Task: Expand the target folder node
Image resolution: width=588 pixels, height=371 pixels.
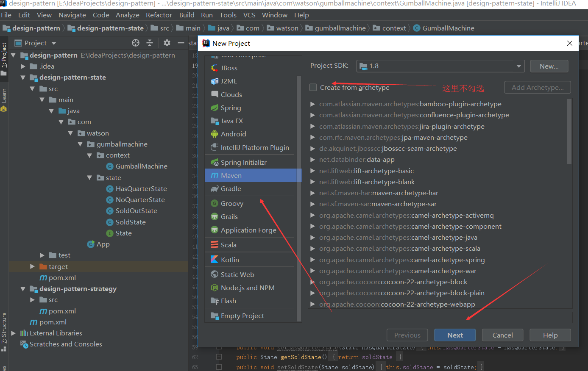Action: coord(32,266)
